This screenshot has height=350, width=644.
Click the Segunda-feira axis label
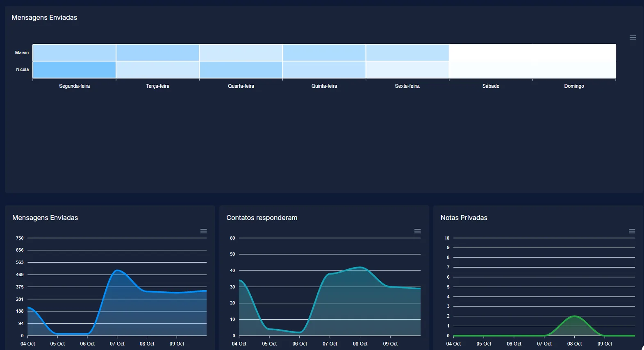(74, 86)
